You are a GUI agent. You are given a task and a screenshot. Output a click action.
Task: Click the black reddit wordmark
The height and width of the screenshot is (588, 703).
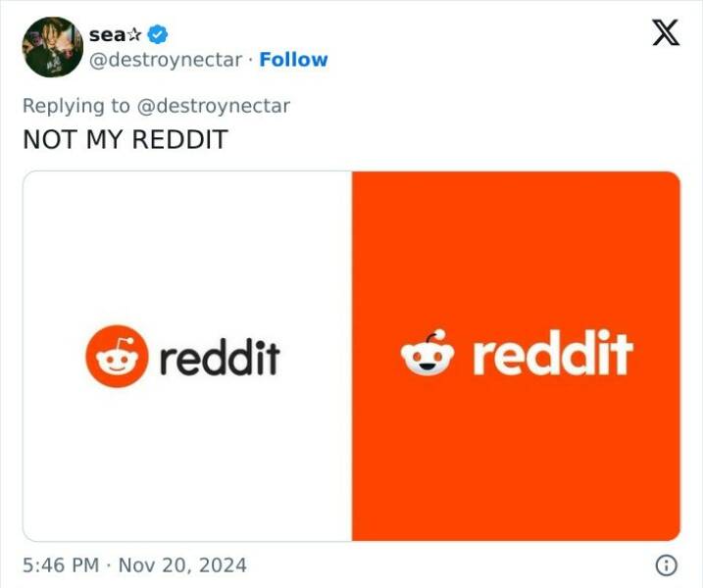pos(220,357)
